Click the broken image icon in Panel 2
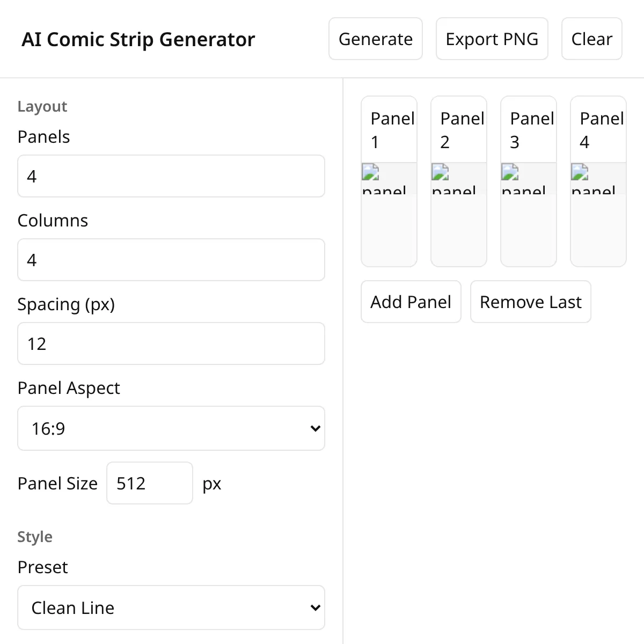644x644 pixels. click(x=441, y=172)
